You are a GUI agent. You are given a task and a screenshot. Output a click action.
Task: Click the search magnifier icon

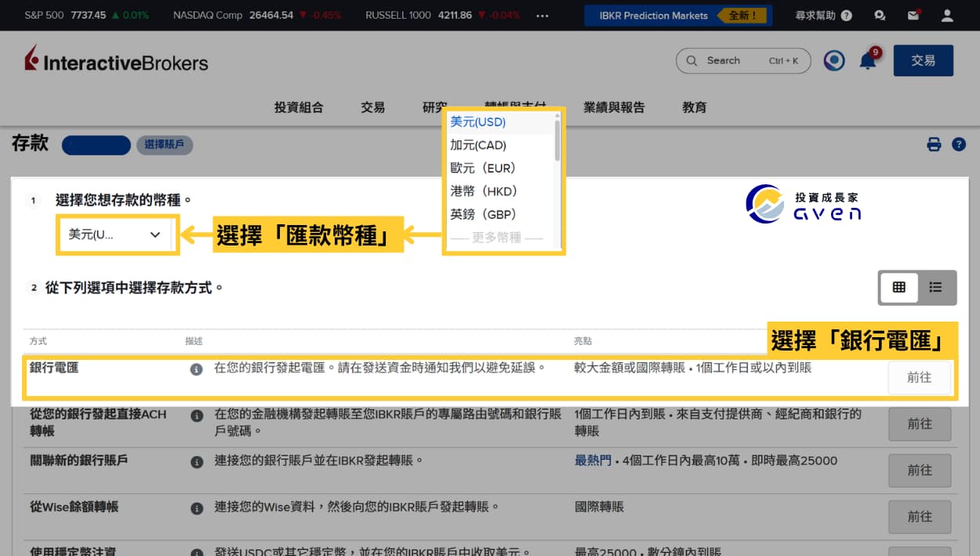691,60
